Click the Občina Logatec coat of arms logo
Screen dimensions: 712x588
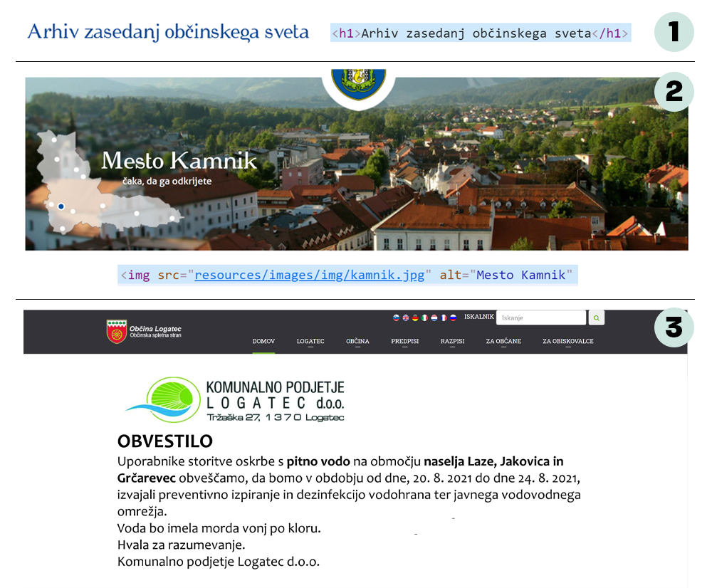[117, 332]
